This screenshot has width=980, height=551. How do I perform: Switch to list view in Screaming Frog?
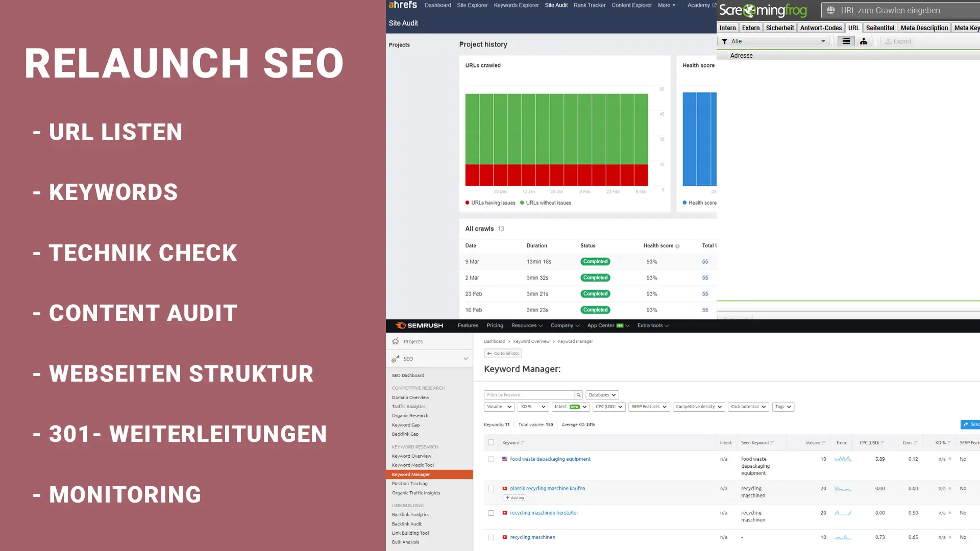[x=846, y=41]
